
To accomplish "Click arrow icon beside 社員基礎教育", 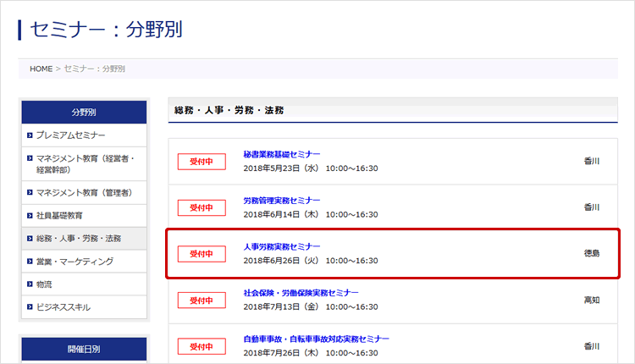I will click(30, 216).
